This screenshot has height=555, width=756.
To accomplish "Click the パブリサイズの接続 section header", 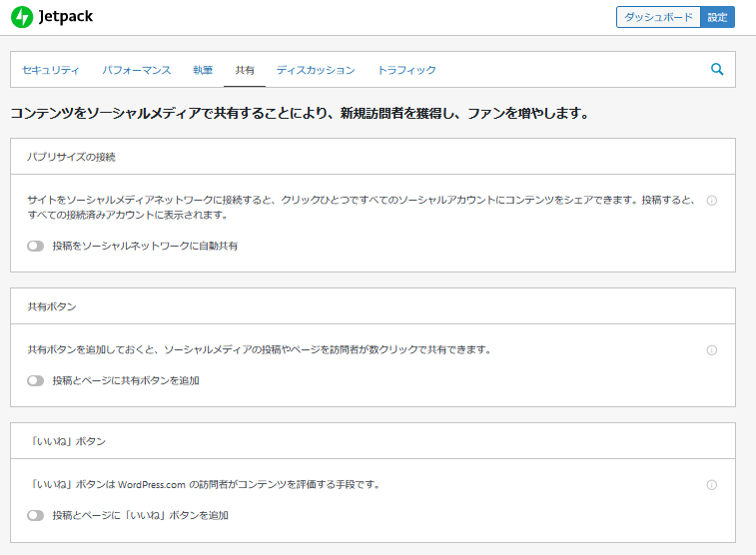I will (72, 157).
